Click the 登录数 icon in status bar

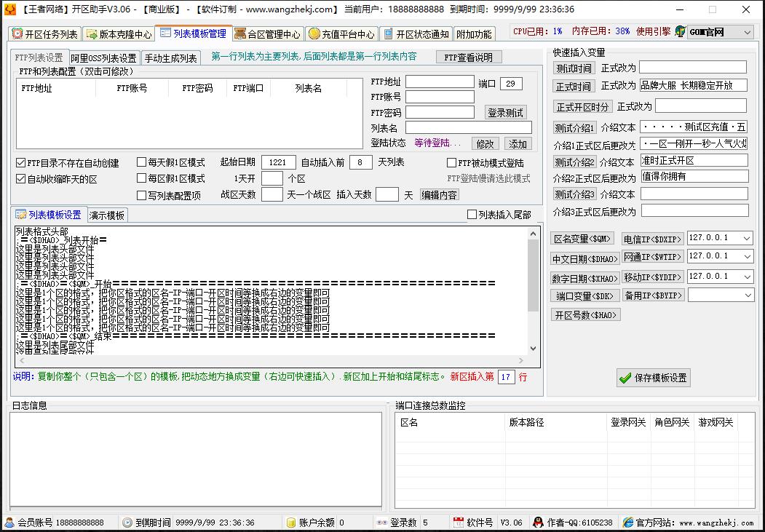[x=382, y=523]
